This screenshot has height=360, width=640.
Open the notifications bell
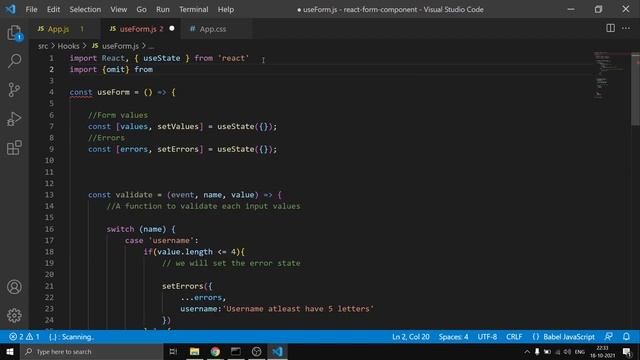(626, 337)
